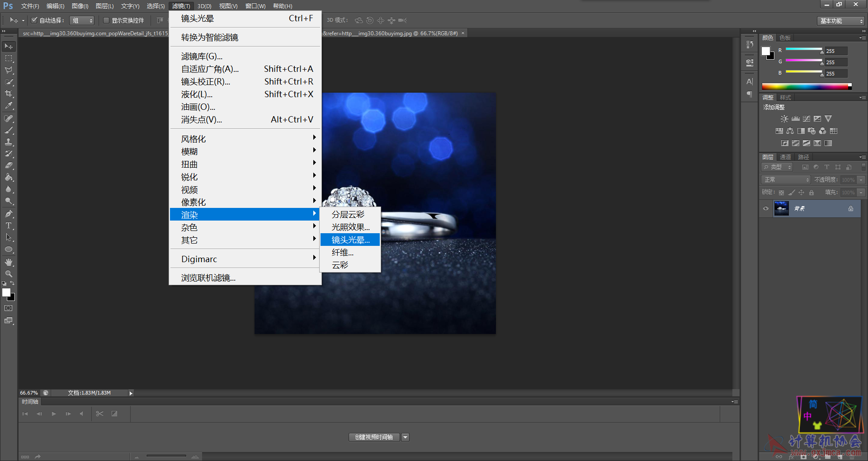Toggle lock image pixels brush icon
The image size is (868, 461).
click(x=792, y=193)
